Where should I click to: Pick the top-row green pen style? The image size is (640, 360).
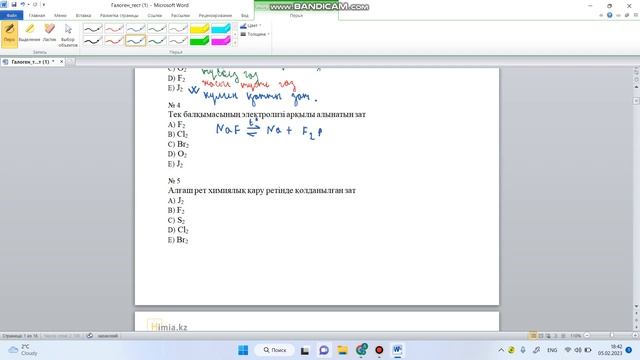(157, 28)
